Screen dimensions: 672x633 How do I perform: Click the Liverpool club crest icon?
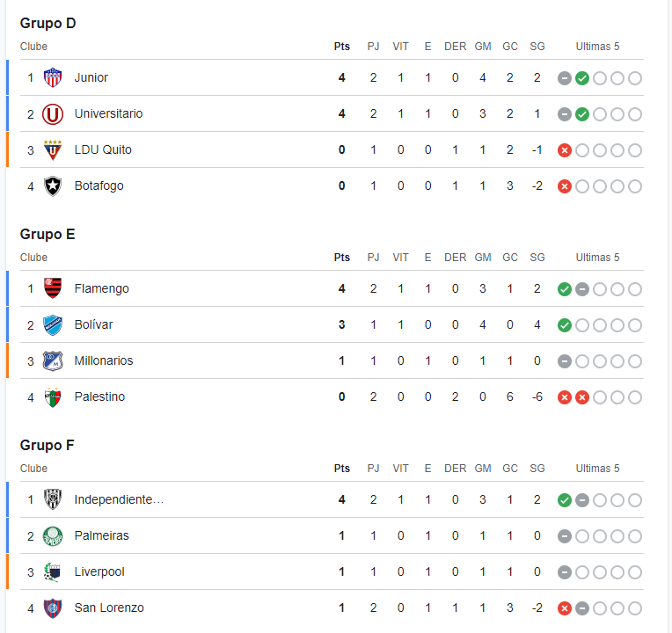[53, 571]
